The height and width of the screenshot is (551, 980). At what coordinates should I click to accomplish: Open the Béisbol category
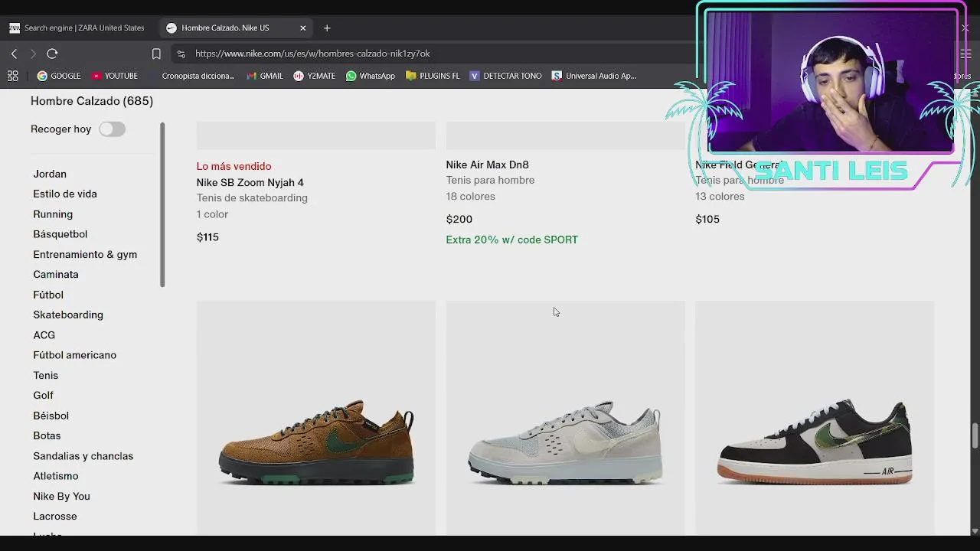click(x=51, y=416)
